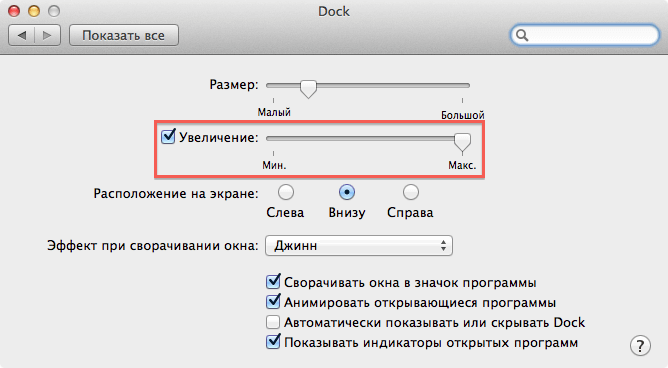Click the yellow minimize window button

34,11
